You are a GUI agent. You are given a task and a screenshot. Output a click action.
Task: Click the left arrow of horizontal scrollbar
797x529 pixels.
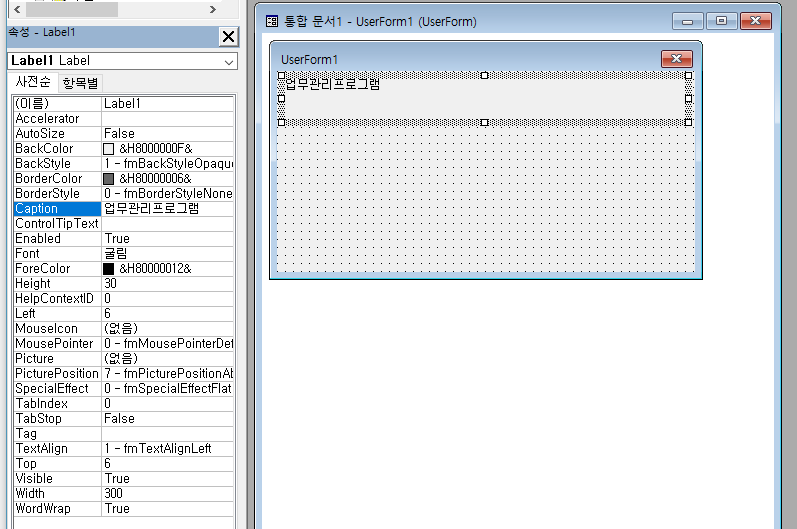pyautogui.click(x=18, y=9)
